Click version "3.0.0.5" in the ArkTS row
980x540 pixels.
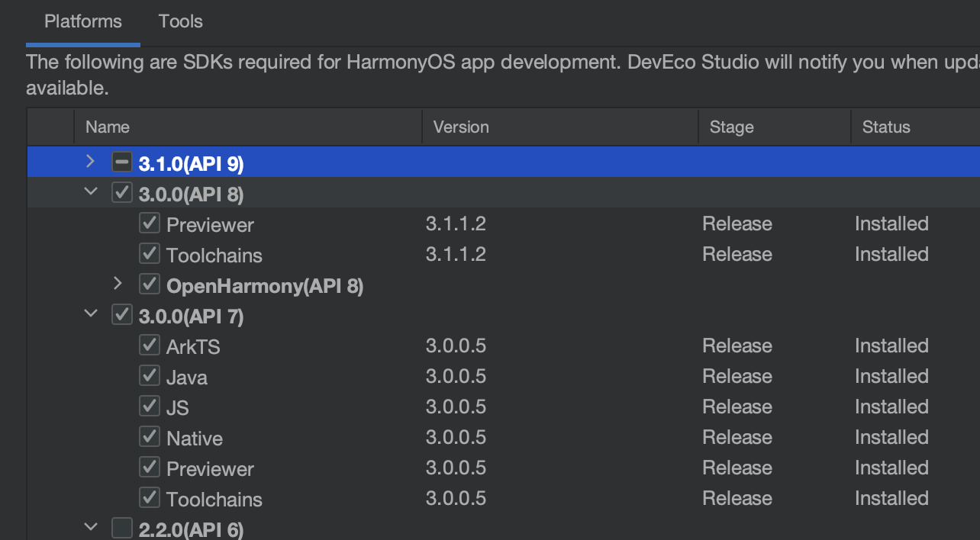click(456, 346)
